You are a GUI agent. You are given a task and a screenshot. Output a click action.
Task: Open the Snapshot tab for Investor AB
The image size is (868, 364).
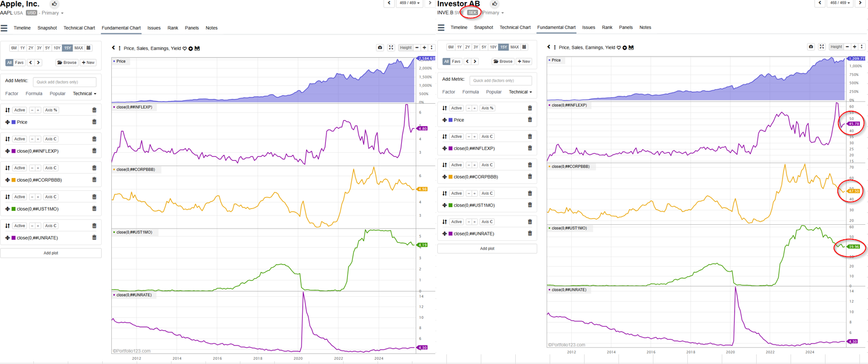483,27
